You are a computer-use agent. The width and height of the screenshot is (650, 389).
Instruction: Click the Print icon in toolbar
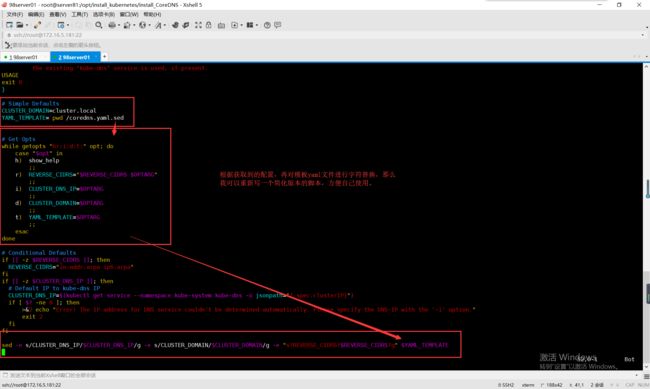click(112, 25)
